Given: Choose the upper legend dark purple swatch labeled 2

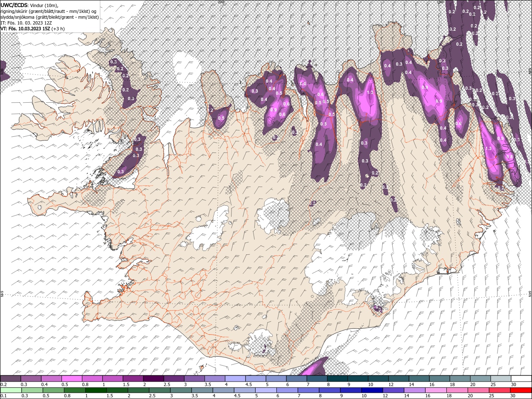Looking at the screenshot, I should 153,378.
